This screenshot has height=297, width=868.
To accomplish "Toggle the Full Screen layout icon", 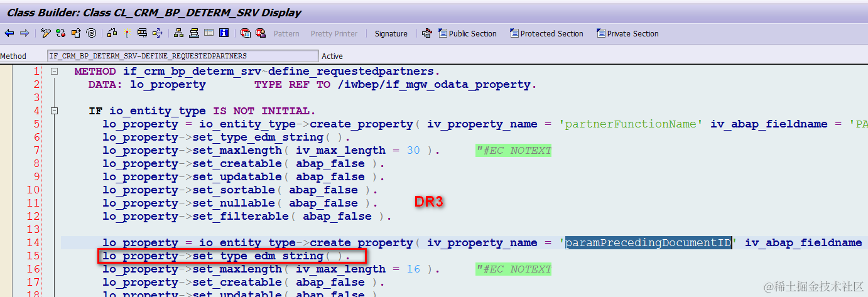I will (x=209, y=33).
